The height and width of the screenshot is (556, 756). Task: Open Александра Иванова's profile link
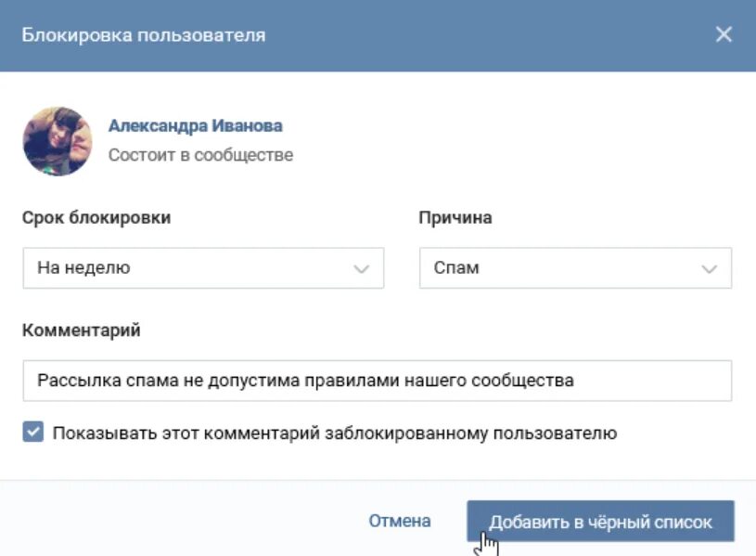pos(195,125)
